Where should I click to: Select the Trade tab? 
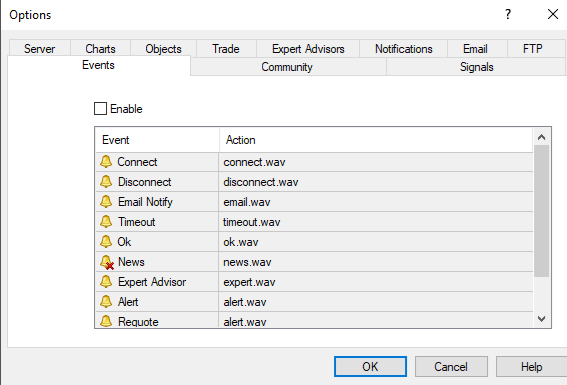click(226, 49)
